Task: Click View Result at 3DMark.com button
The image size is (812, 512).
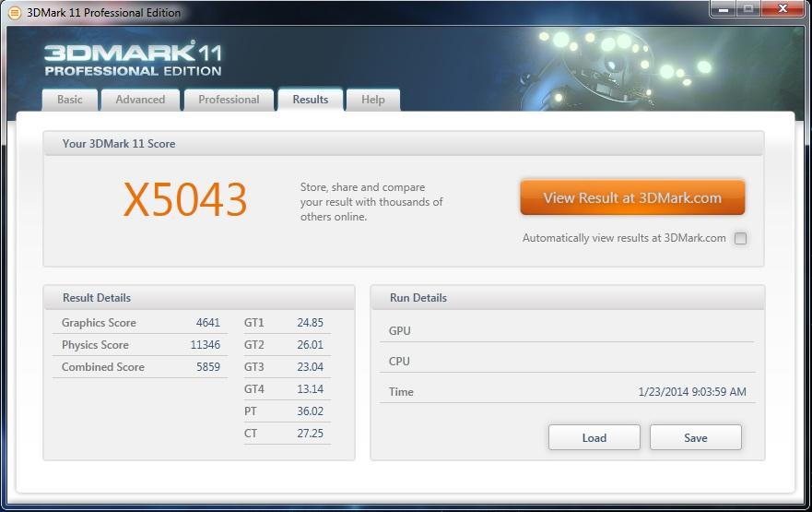Action: (632, 197)
